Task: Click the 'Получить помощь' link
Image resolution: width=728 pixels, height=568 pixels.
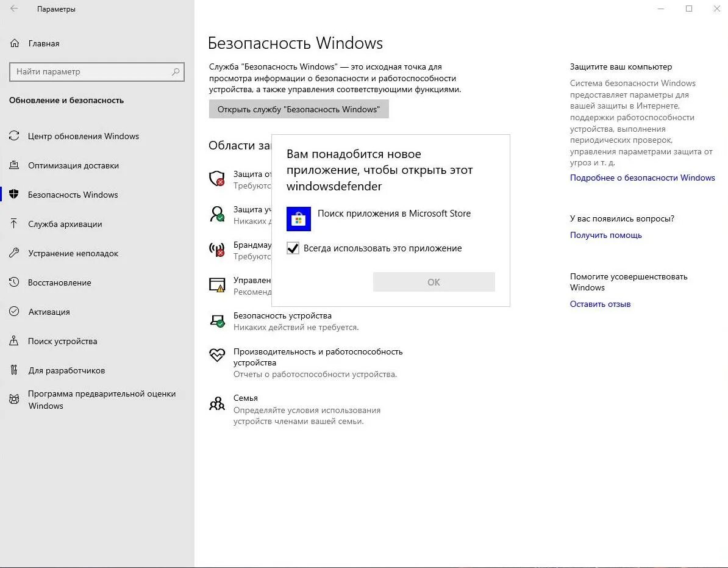Action: click(606, 235)
